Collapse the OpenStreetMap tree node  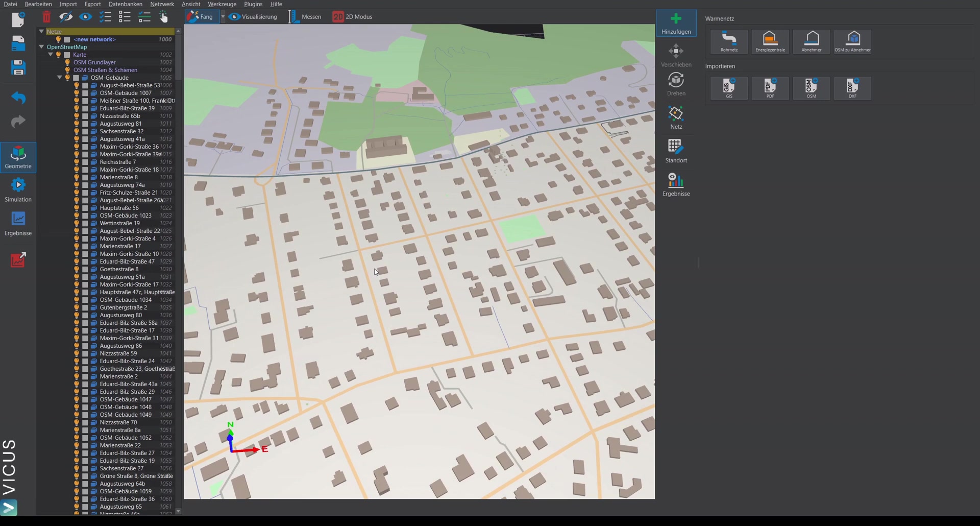(41, 46)
